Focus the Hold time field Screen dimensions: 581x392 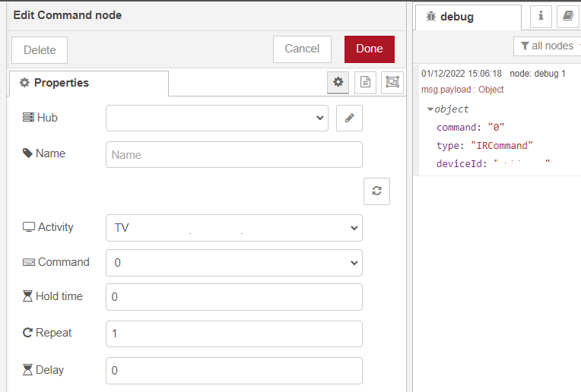tap(234, 297)
